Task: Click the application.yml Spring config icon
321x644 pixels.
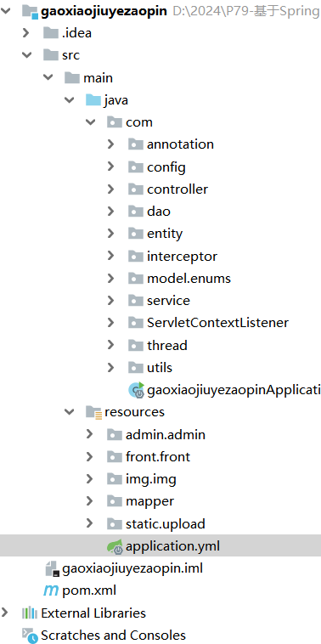Action: (115, 546)
